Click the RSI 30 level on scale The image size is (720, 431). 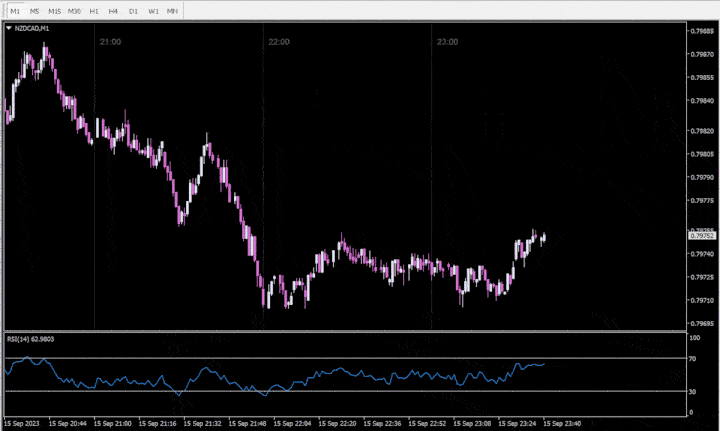[x=692, y=390]
